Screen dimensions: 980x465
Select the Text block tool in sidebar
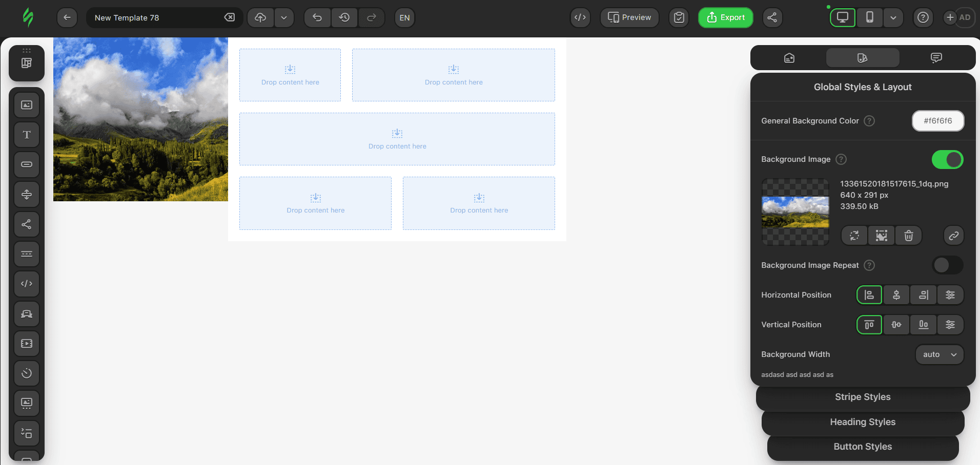27,135
